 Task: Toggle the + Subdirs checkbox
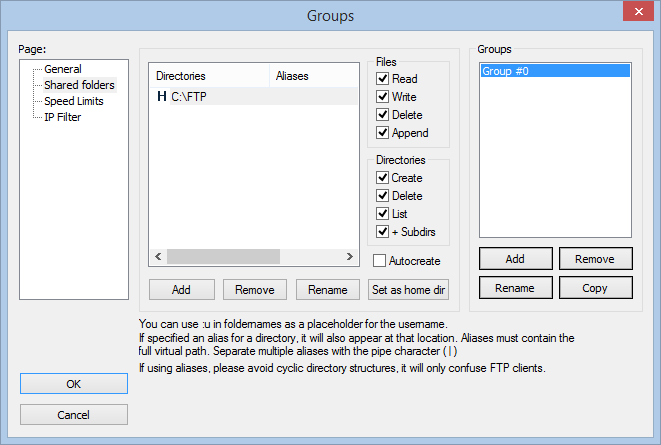point(382,232)
